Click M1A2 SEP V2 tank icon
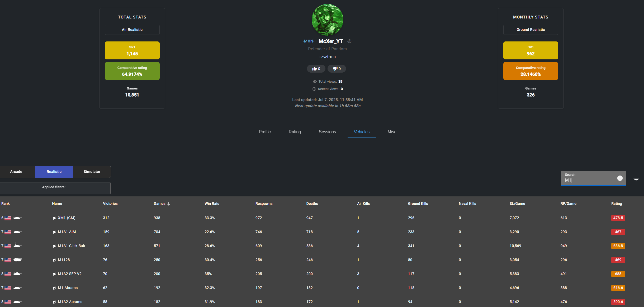This screenshot has height=307, width=644. pos(17,274)
